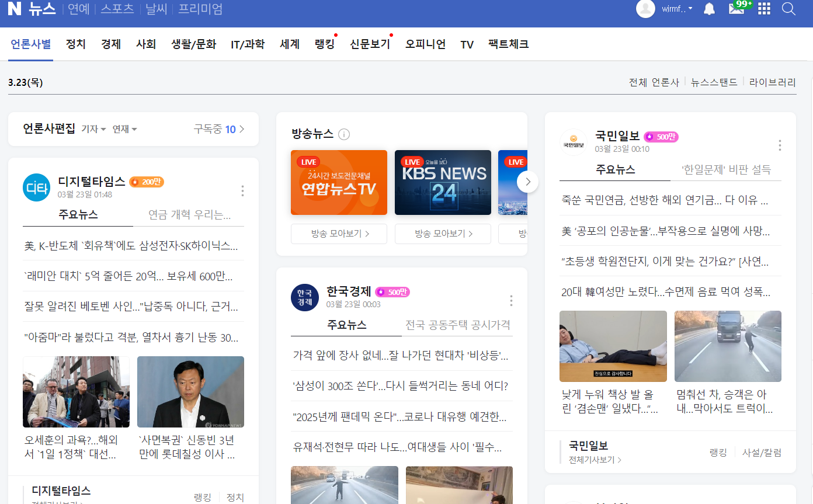Read "`래미안 대치` 5억 줄어든" headline
The image size is (813, 504).
point(128,276)
